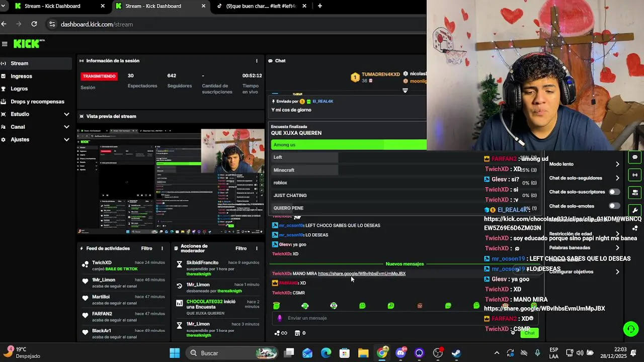
Task: Click Martilloi in activity feed
Action: coord(101,297)
